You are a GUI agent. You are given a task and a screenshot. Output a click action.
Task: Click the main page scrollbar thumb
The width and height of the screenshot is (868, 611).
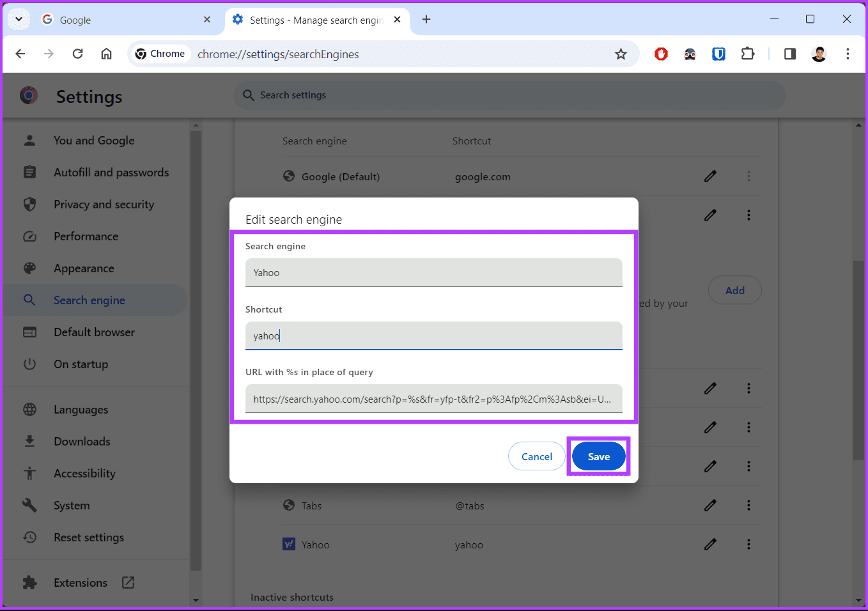click(x=858, y=360)
